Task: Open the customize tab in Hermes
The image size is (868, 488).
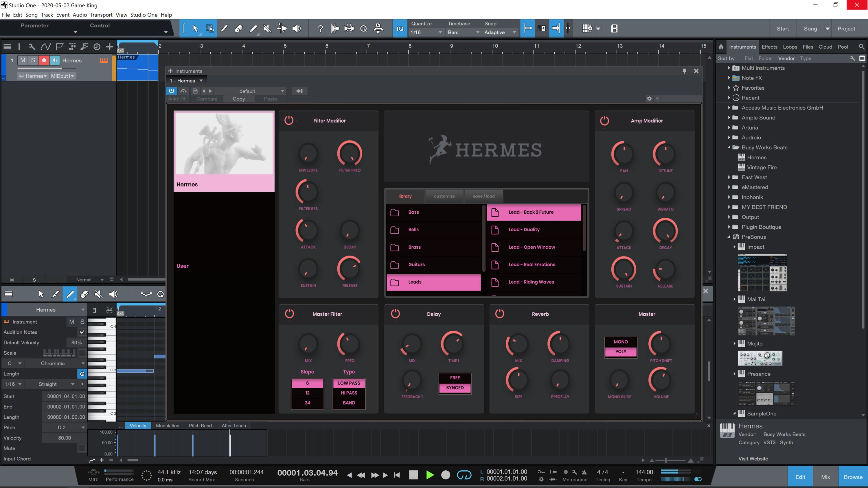Action: click(x=444, y=196)
